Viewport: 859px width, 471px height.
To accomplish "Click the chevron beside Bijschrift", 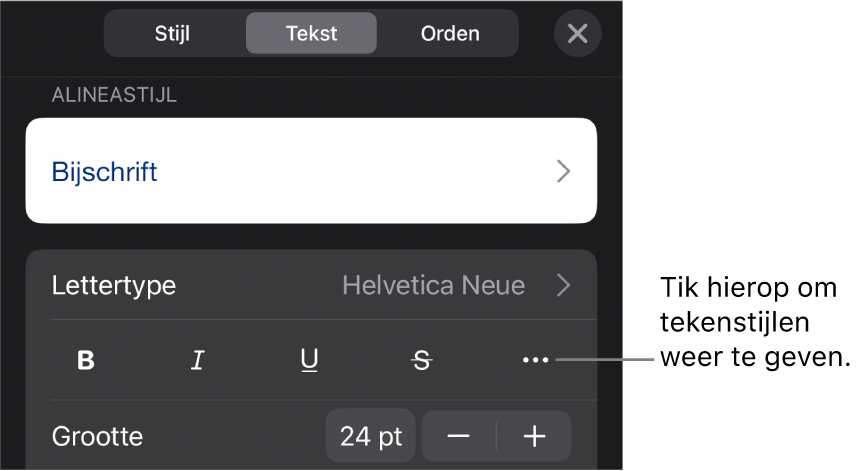I will pos(564,171).
